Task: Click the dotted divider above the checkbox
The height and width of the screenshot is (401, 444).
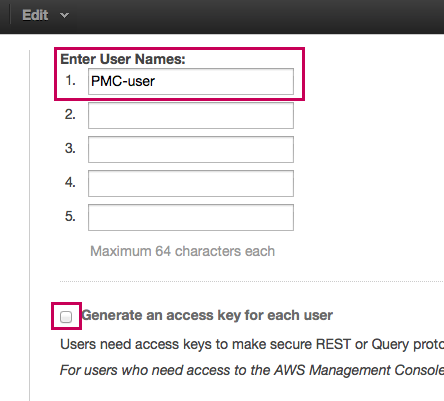Action: (252, 282)
